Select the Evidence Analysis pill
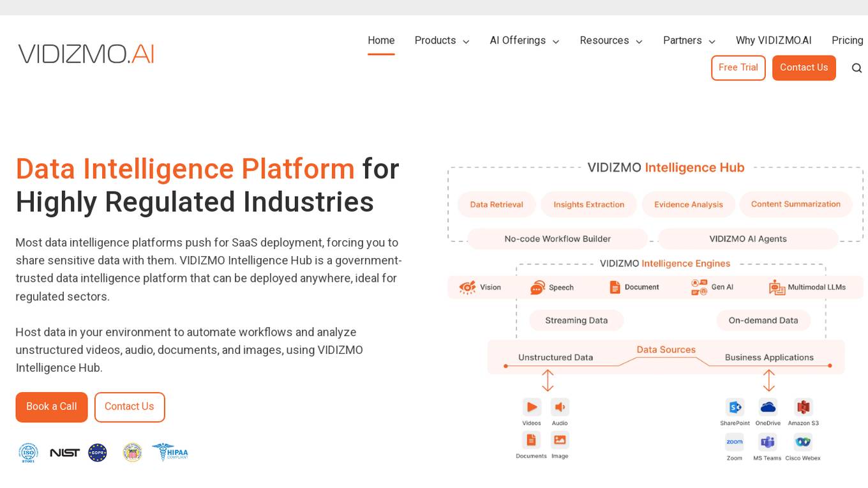Image resolution: width=868 pixels, height=488 pixels. coord(689,204)
